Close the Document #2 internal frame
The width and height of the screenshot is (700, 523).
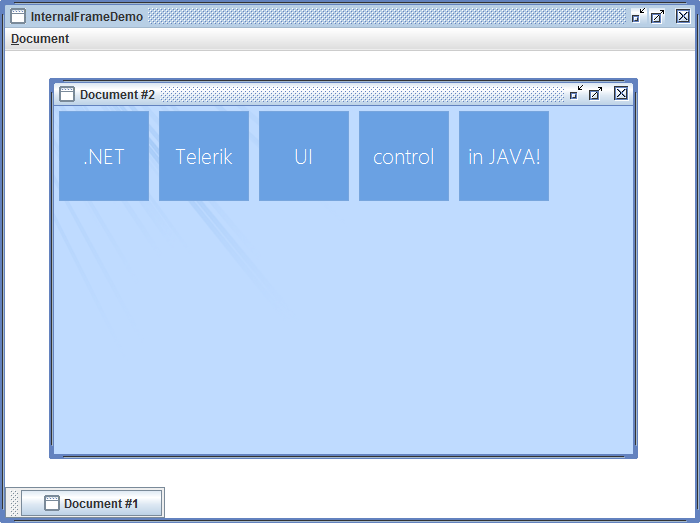click(621, 93)
